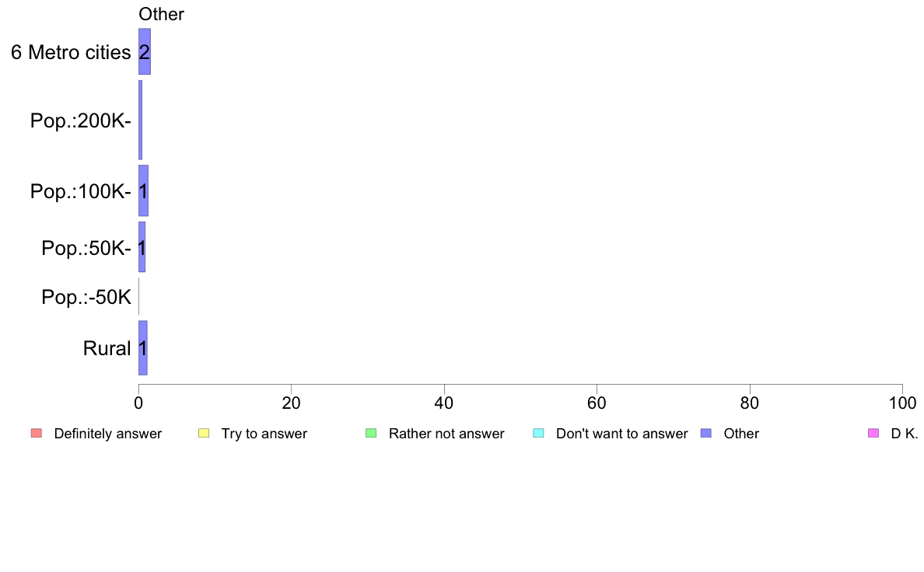Click the 100 axis tick label

(x=902, y=403)
